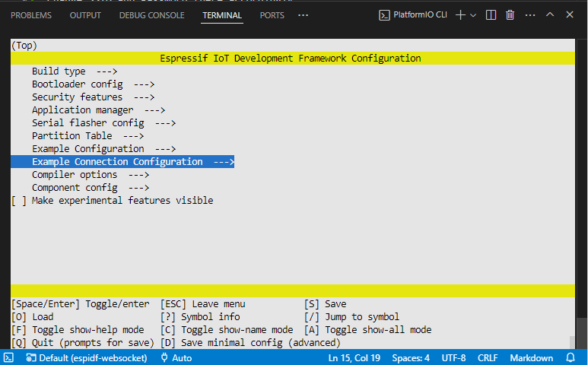This screenshot has height=365, width=588.
Task: Change indentation via Spaces: 4
Action: [x=411, y=358]
